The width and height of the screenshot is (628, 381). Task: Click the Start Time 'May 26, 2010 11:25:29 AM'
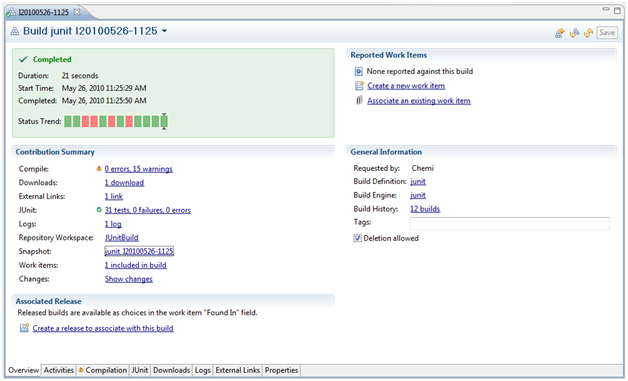[x=104, y=88]
